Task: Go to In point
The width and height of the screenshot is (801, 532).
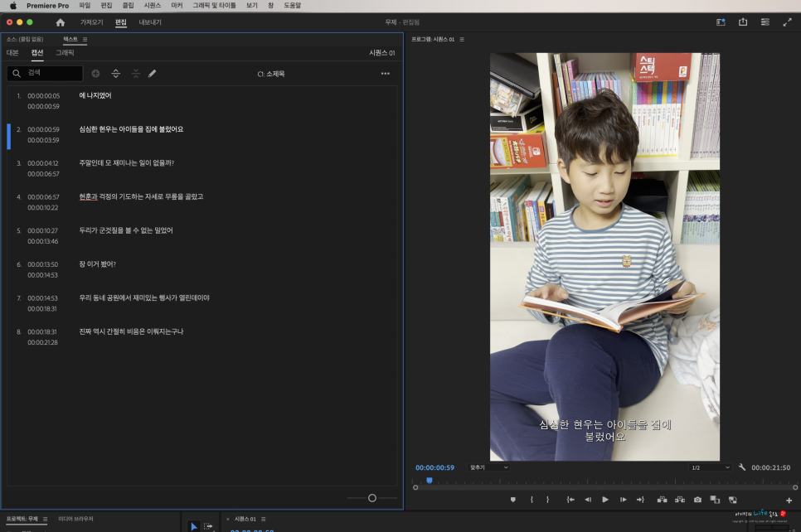Action: pyautogui.click(x=570, y=500)
